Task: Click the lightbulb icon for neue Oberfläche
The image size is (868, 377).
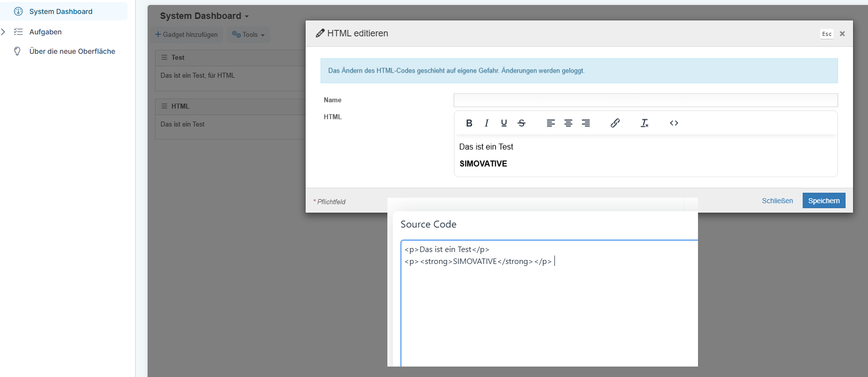Action: click(x=17, y=51)
